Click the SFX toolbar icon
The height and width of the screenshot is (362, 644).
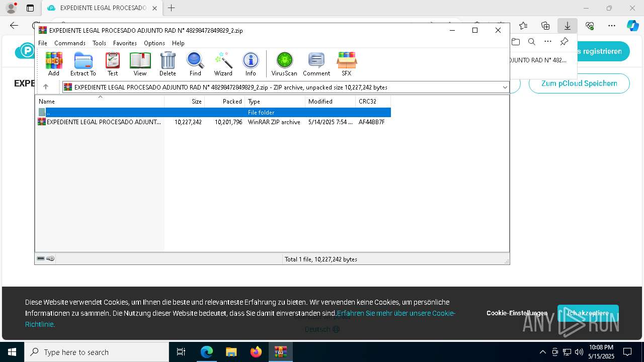click(347, 64)
